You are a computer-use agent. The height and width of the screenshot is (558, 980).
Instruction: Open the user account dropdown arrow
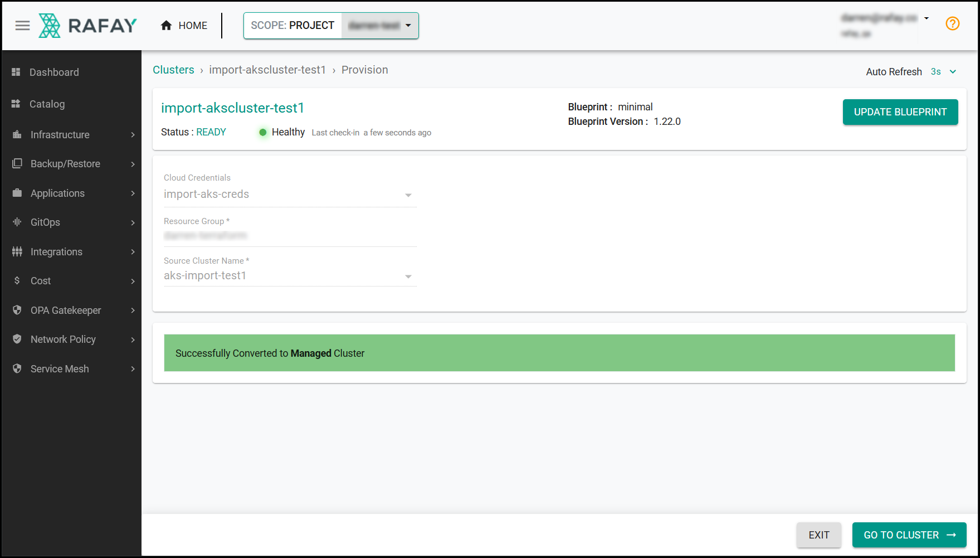(927, 18)
